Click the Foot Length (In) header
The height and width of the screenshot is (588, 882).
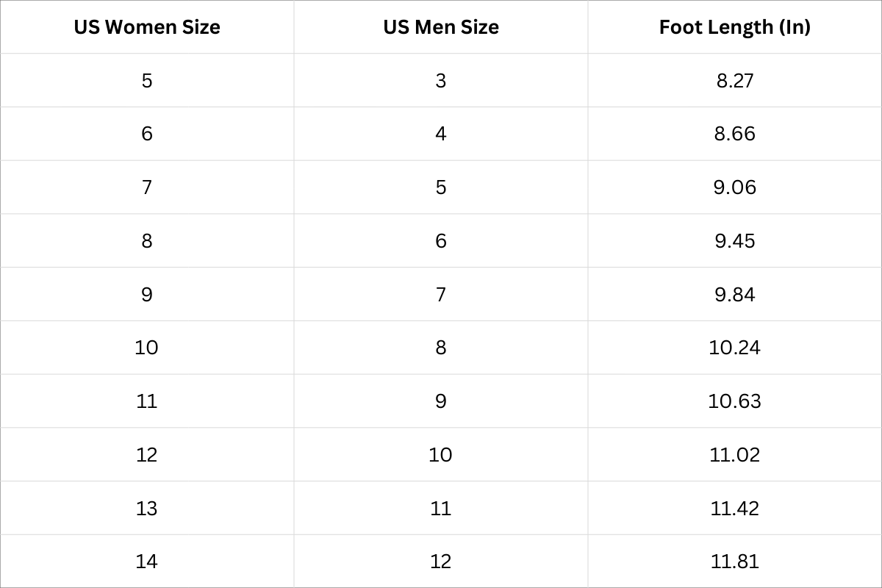(x=735, y=28)
